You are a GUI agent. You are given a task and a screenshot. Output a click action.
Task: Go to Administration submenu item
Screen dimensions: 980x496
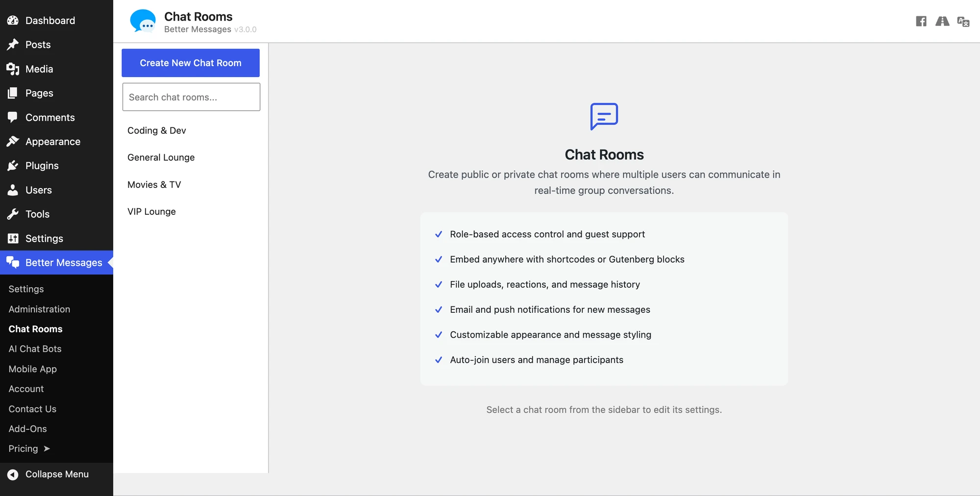tap(39, 309)
